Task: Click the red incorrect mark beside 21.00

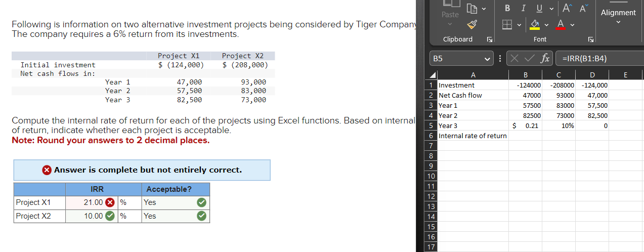Action: coord(110,202)
